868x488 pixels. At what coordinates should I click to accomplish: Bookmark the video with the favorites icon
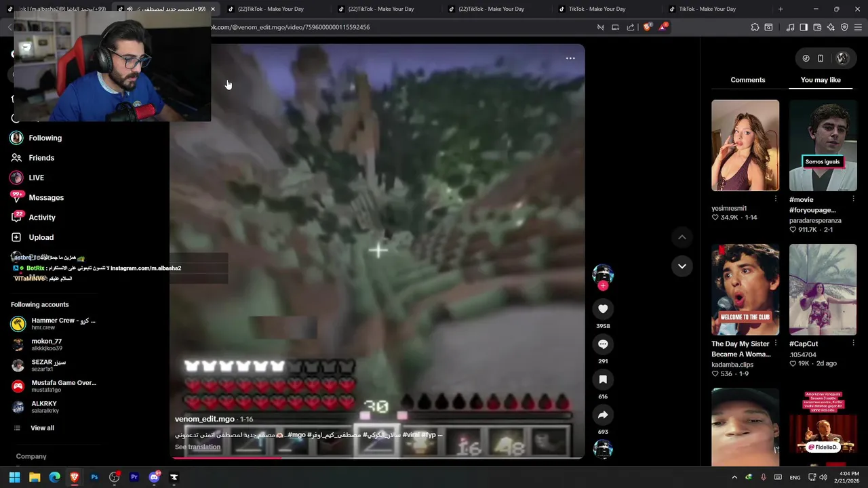click(x=603, y=380)
